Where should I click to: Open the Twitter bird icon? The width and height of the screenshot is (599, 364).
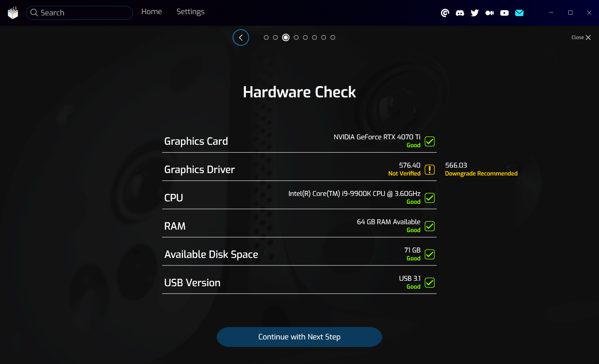tap(475, 13)
